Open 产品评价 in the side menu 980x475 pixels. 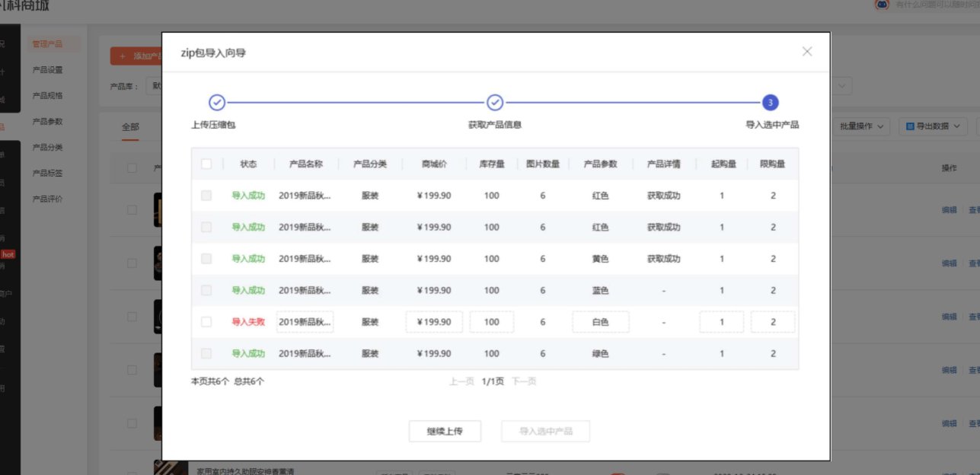(47, 199)
